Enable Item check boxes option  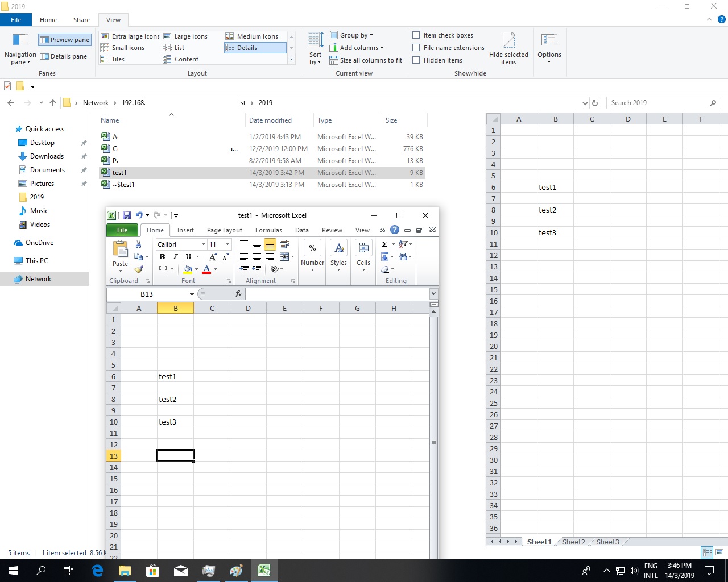(x=416, y=35)
